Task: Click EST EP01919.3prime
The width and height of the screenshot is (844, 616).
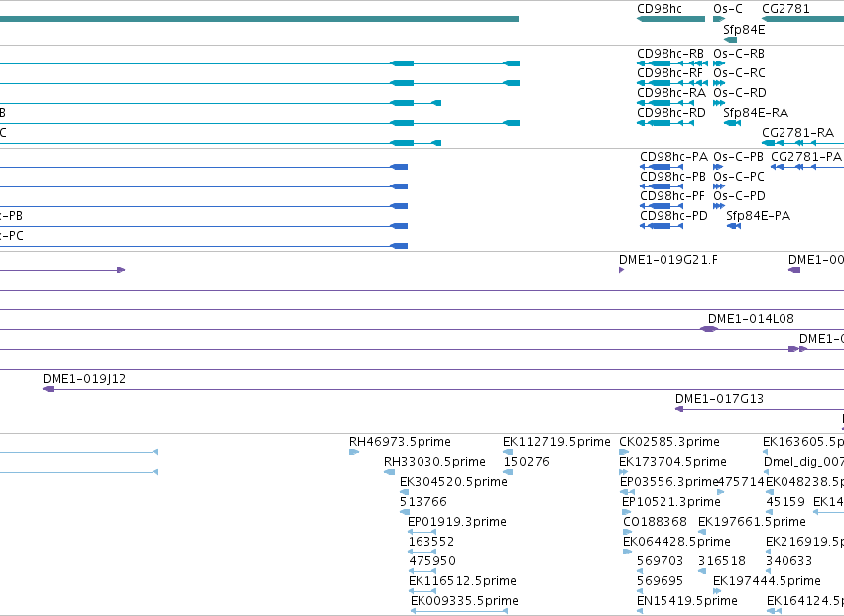Action: point(422,532)
